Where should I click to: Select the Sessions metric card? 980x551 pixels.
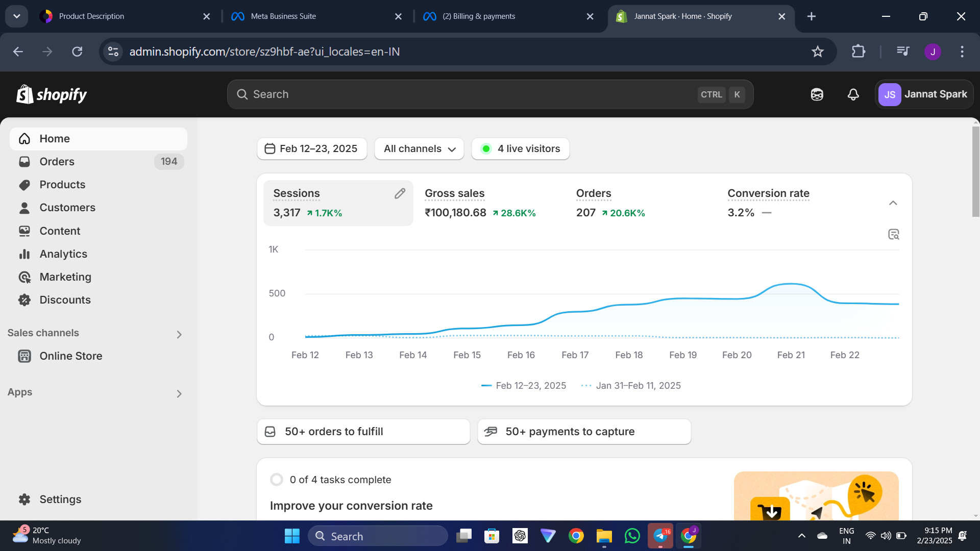coord(338,203)
